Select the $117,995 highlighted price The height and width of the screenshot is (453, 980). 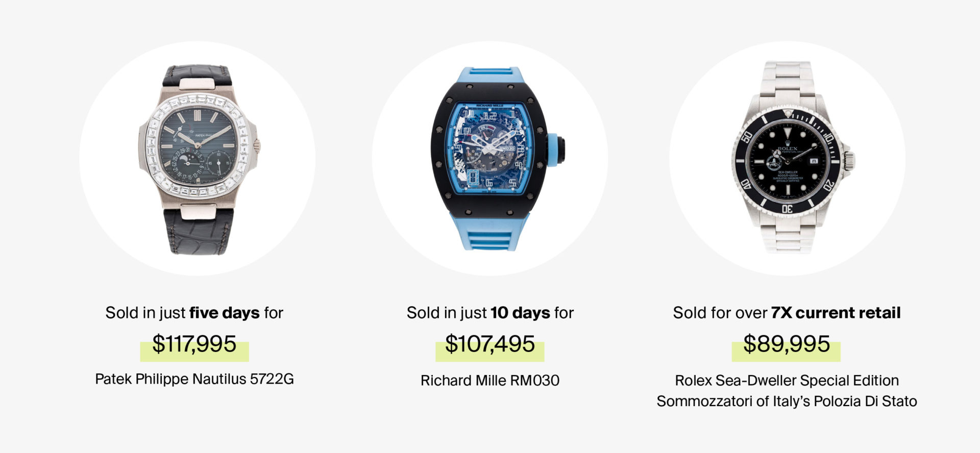[x=194, y=344]
